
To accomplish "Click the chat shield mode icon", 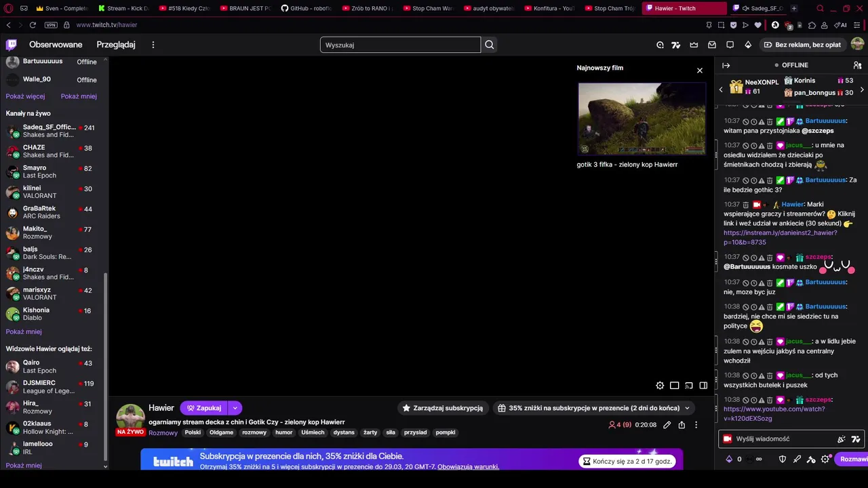I will 782,459.
